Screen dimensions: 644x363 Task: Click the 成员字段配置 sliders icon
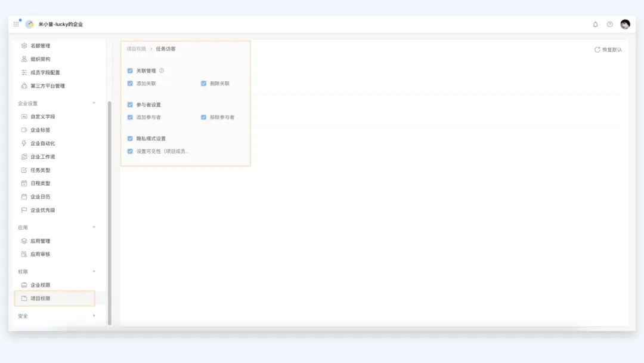pyautogui.click(x=24, y=72)
